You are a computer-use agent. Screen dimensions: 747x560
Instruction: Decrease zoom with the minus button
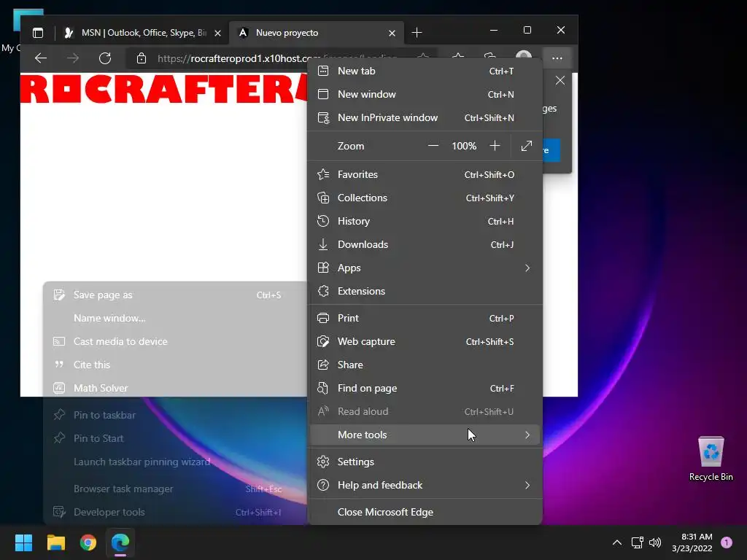click(x=433, y=146)
